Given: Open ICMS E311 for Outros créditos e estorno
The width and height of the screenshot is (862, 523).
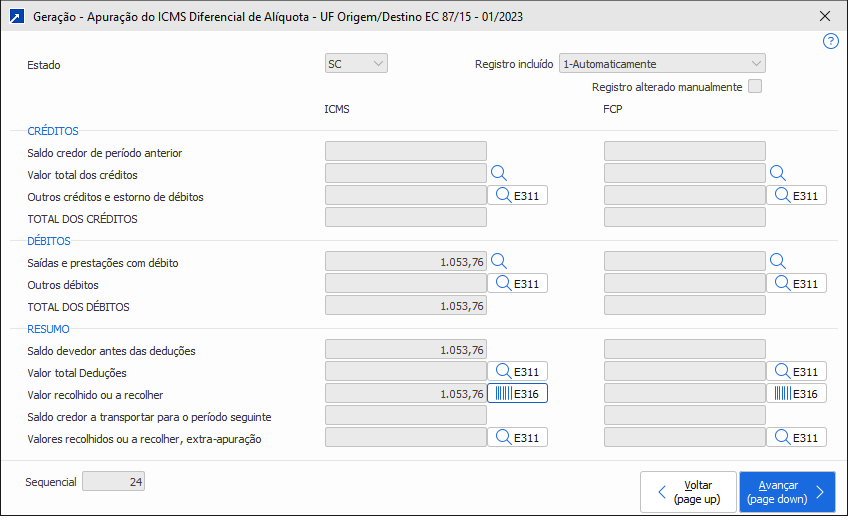Looking at the screenshot, I should 518,196.
